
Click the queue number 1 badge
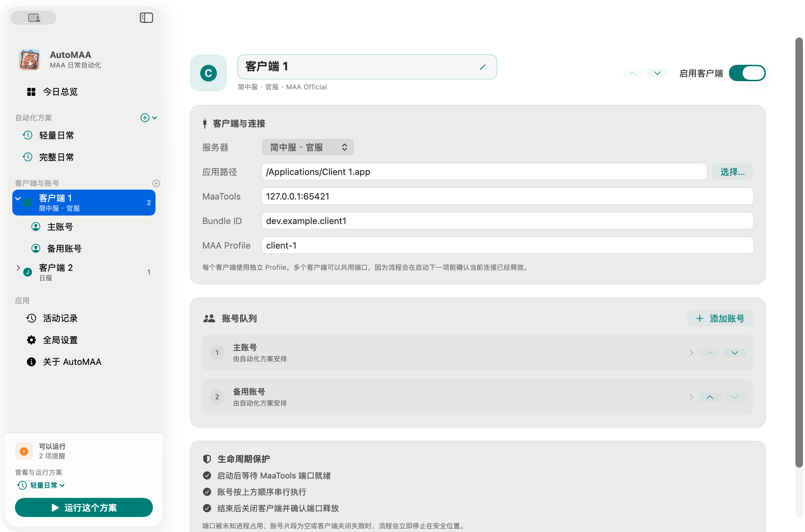click(217, 353)
